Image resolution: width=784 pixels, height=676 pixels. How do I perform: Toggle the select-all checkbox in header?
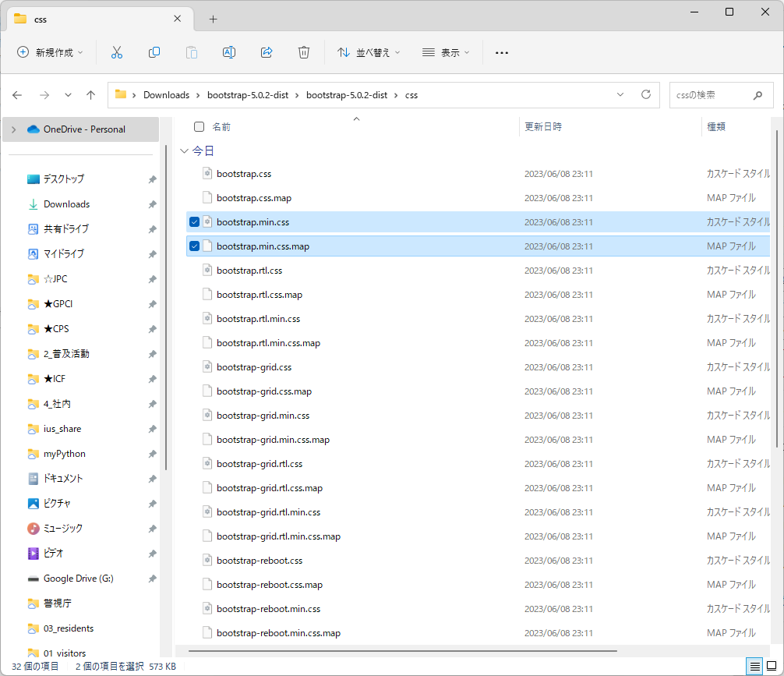click(x=199, y=126)
